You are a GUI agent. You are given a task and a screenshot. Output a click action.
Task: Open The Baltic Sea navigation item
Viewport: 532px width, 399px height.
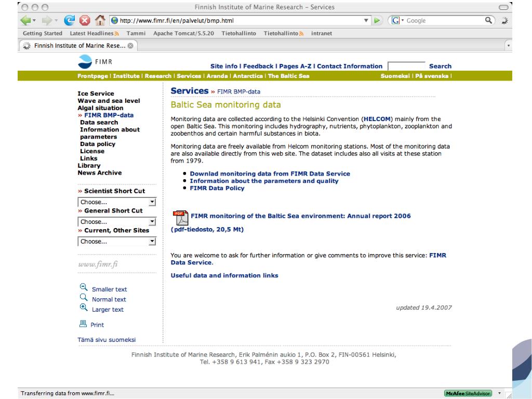(289, 76)
